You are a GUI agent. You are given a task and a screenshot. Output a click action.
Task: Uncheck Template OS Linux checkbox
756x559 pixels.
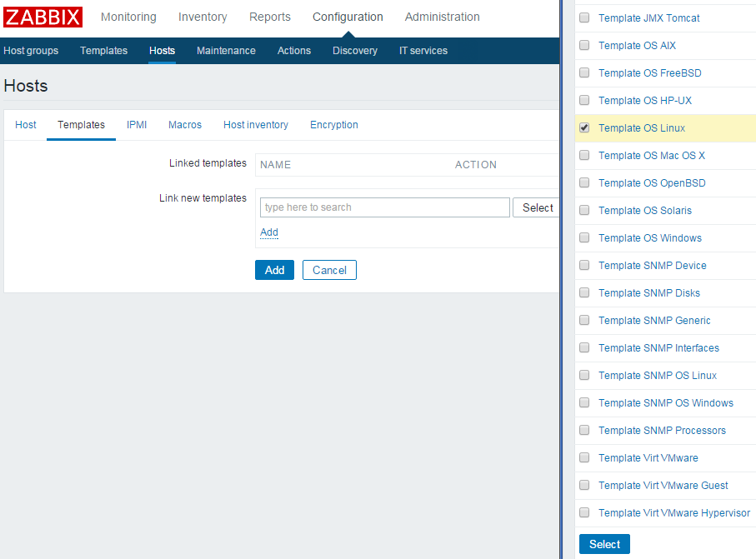(584, 127)
